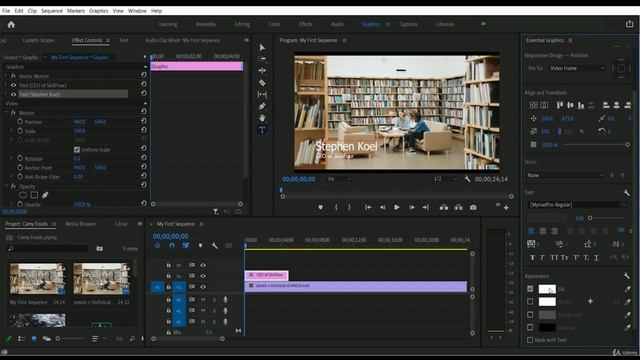Add a marker in the timeline header
Screen dimensions: 640x360
click(x=200, y=245)
